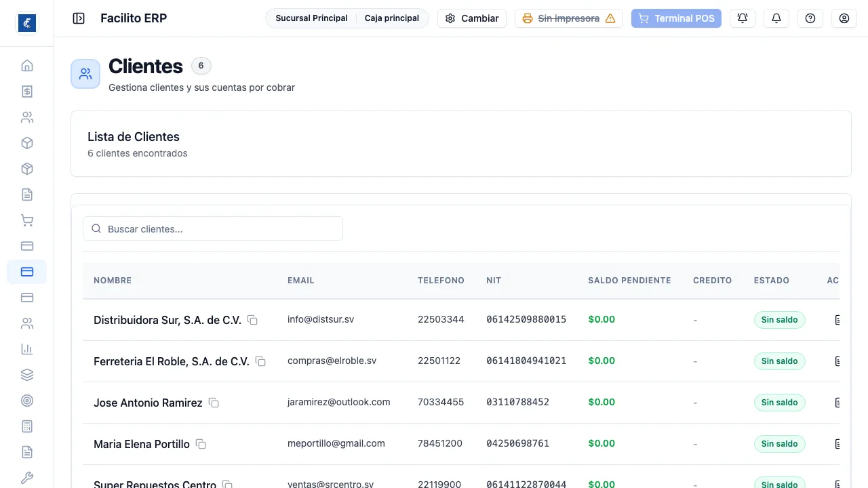Click the ESTADO column header

(x=772, y=280)
